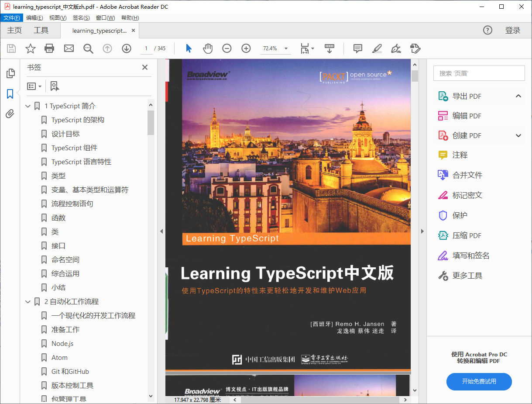This screenshot has height=404, width=532.
Task: Open the 签名 menu
Action: coord(81,17)
